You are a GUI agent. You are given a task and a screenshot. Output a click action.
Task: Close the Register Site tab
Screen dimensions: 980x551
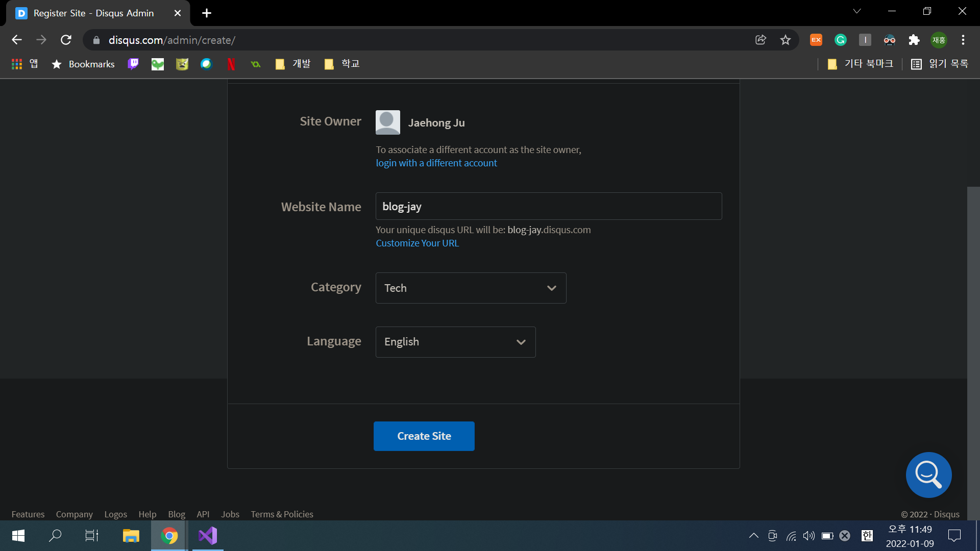178,13
